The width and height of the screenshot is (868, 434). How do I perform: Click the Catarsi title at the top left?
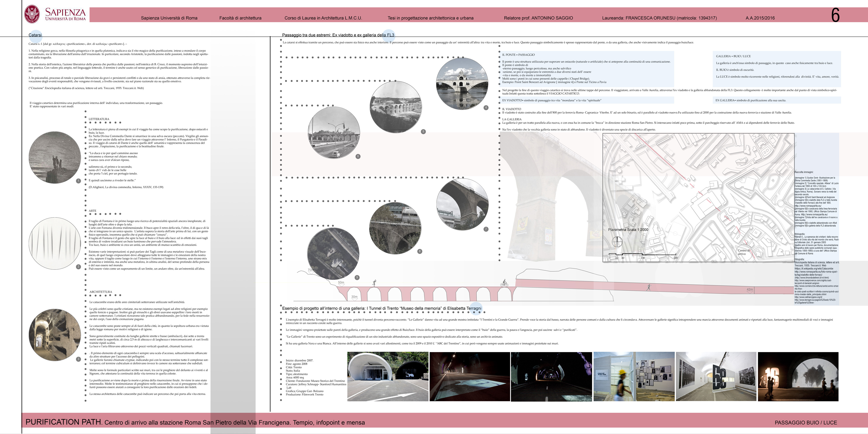click(x=35, y=35)
